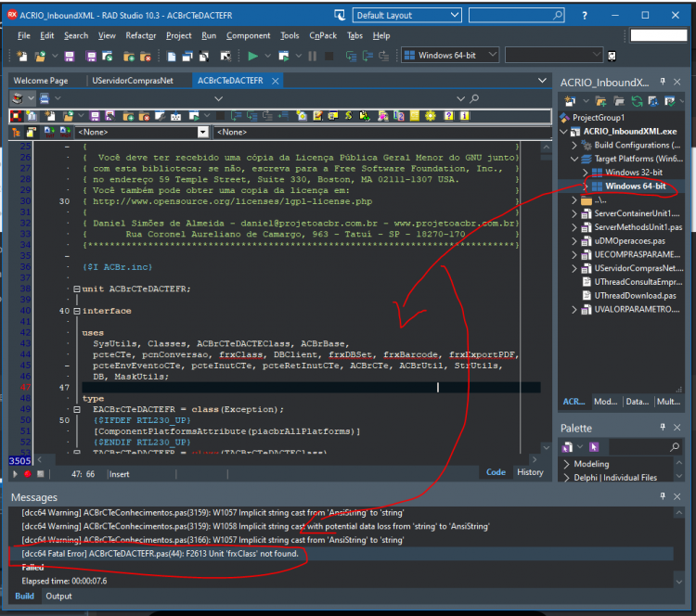Click the Save All toolbar icon
696x616 pixels.
(x=91, y=56)
